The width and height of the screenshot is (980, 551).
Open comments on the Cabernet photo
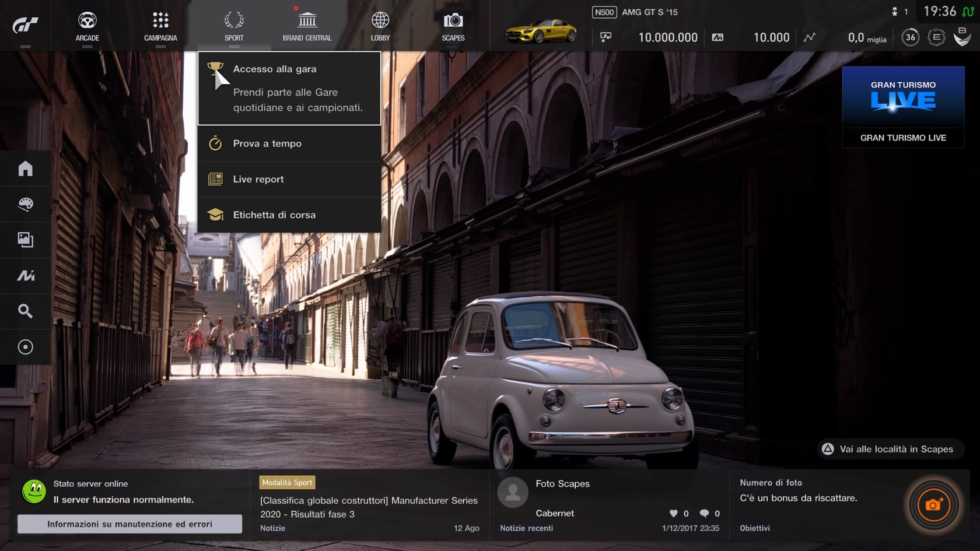[x=704, y=513]
